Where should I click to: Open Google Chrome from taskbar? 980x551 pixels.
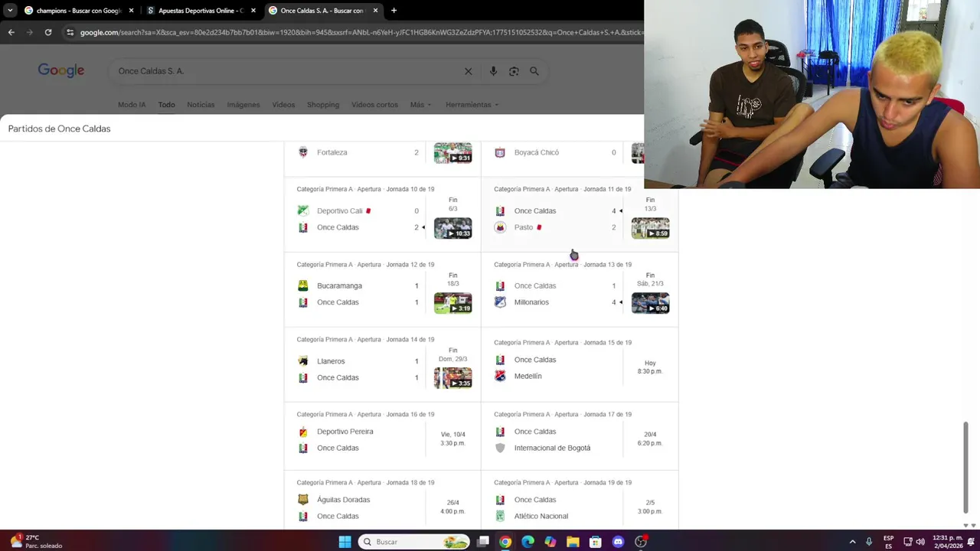click(505, 542)
